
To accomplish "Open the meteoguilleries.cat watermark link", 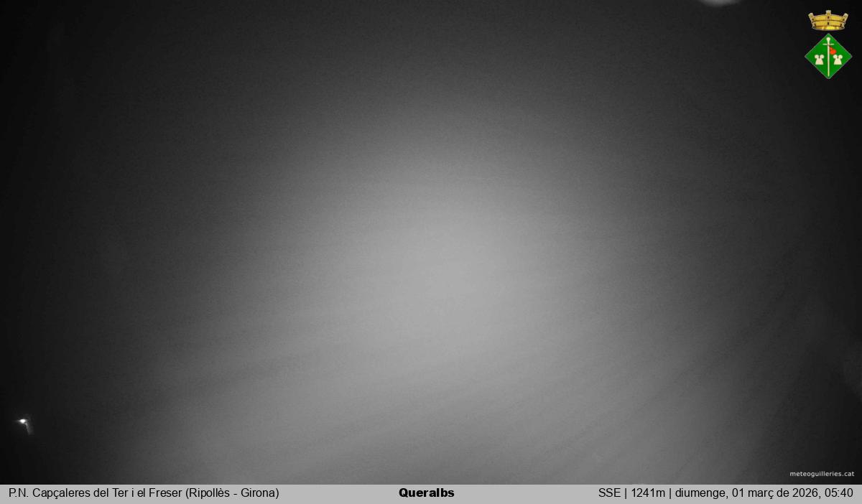I will coord(822,474).
